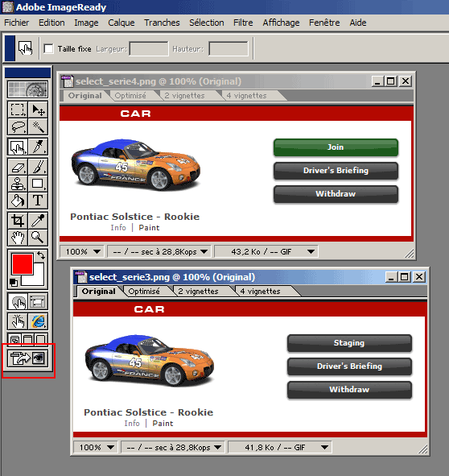This screenshot has height=476, width=449.
Task: Select the Lasso tool
Action: click(x=17, y=126)
